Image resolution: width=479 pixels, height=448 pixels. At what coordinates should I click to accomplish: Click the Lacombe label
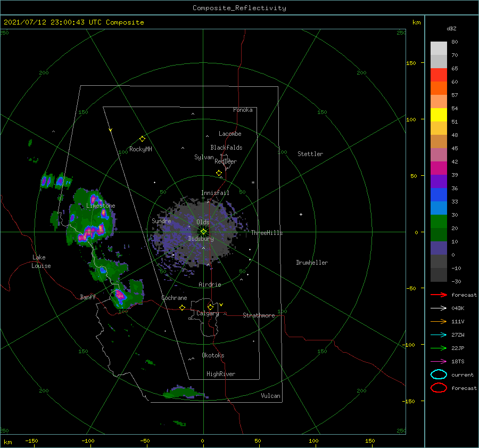230,134
